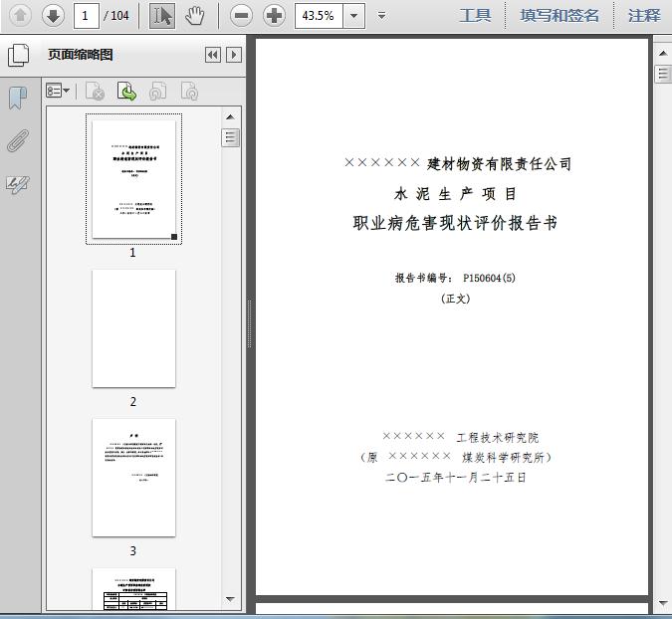Screen dimensions: 672x619
Task: Click thumbnail panel scroll up arrow
Action: pyautogui.click(x=230, y=117)
